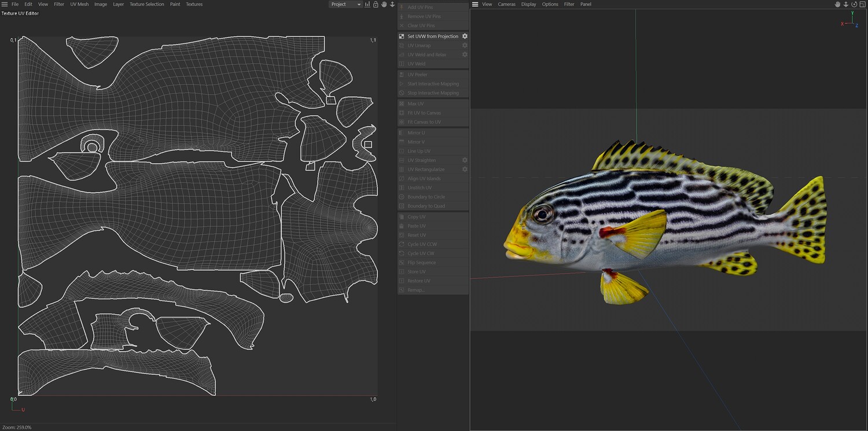Open the Filter menu in 3D viewport

[569, 4]
